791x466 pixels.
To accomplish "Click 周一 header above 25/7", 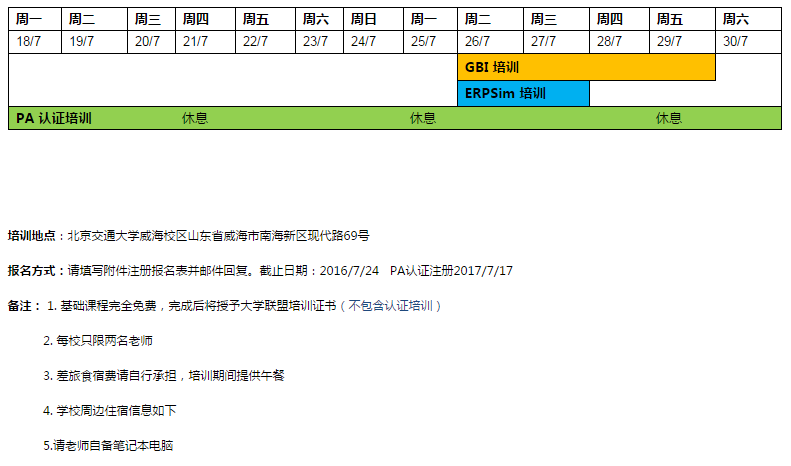I will click(430, 19).
